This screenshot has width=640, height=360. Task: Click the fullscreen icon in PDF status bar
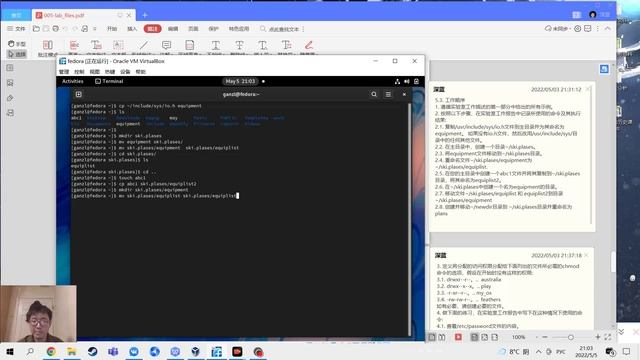pos(608,337)
